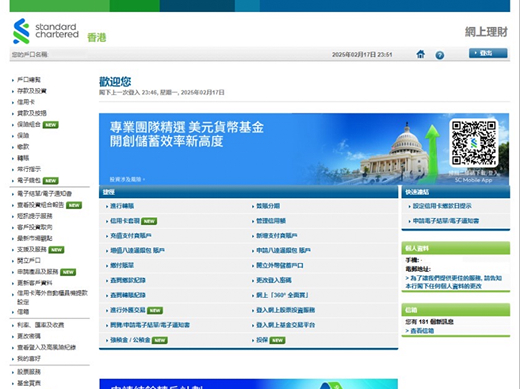Open 最新市場觀點 in the sidebar
This screenshot has width=520, height=389.
click(35, 238)
